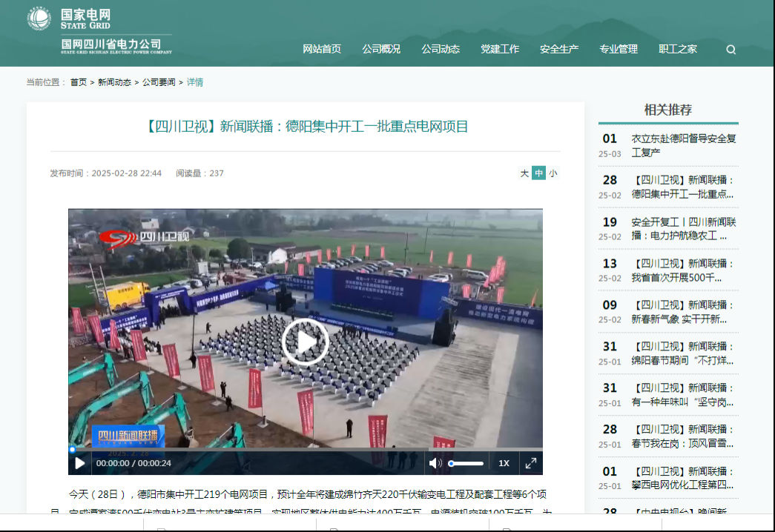Adjust the video volume slider
Image resolution: width=775 pixels, height=532 pixels.
point(466,463)
